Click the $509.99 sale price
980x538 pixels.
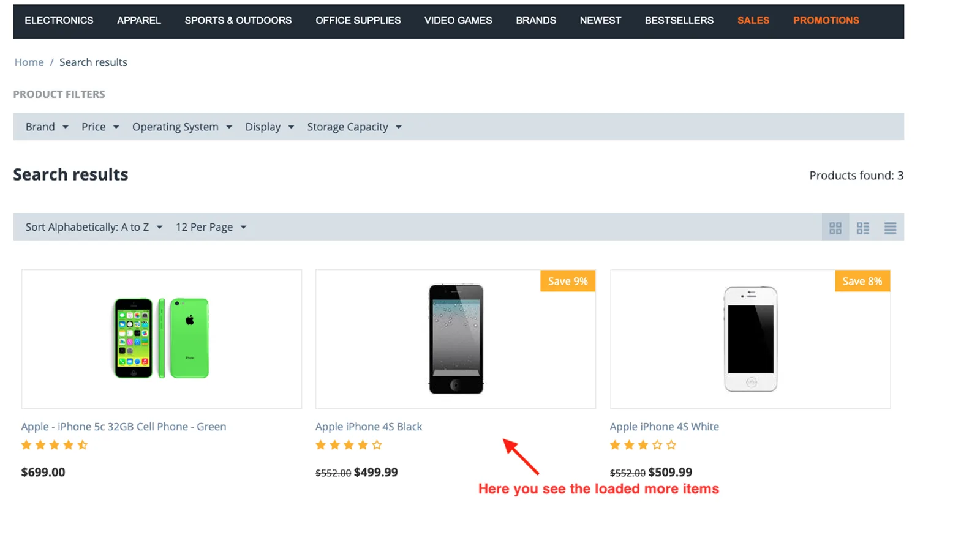click(670, 473)
